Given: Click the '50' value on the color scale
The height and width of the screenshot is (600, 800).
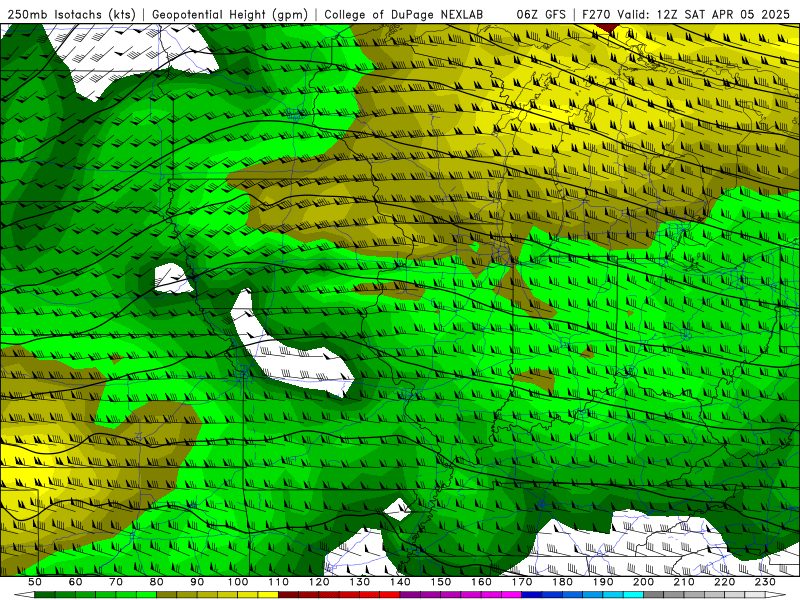Looking at the screenshot, I should click(35, 582).
